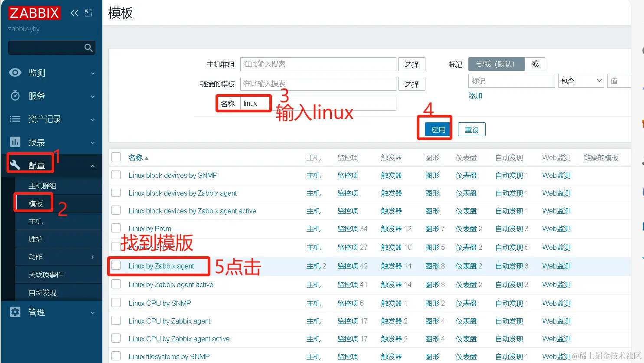The width and height of the screenshot is (644, 363).
Task: Click the 添加 tag link
Action: coord(475,96)
